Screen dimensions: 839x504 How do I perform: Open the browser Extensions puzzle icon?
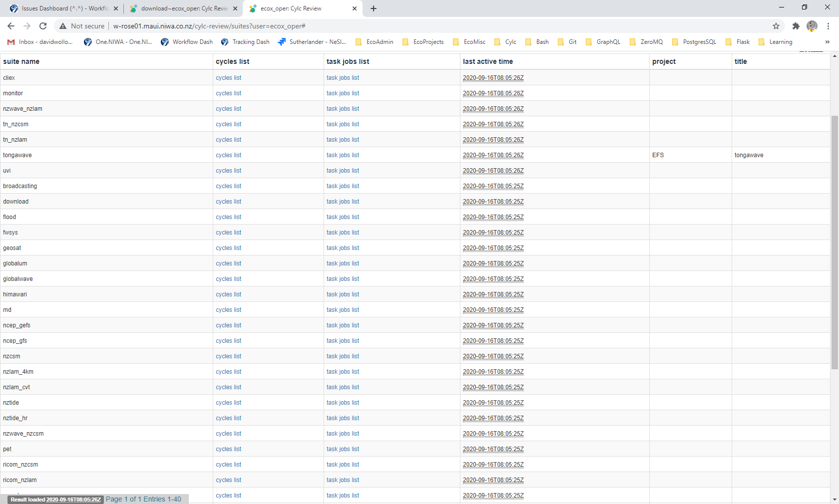(796, 26)
